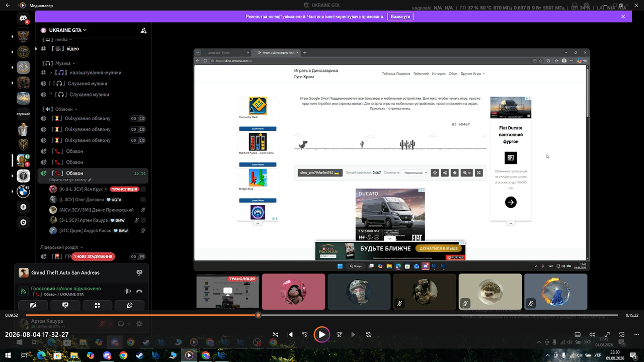This screenshot has width=644, height=362.
Task: Jump to the next track
Action: tap(354, 334)
